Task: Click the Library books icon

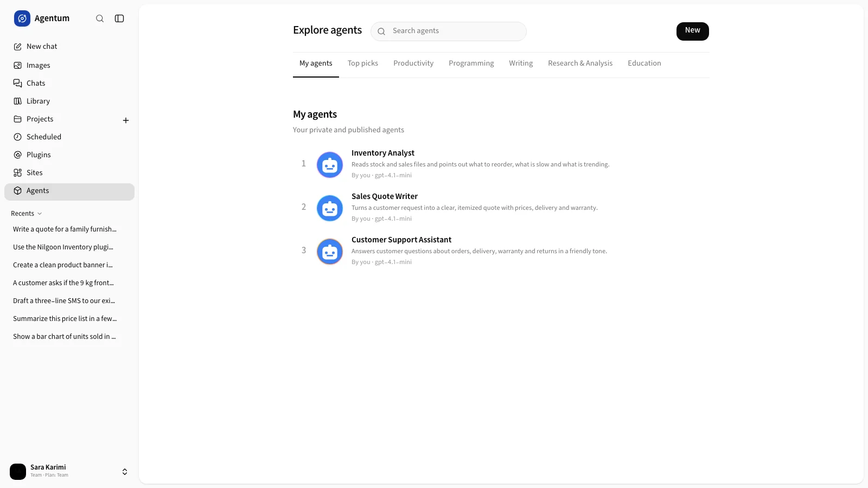Action: point(18,101)
